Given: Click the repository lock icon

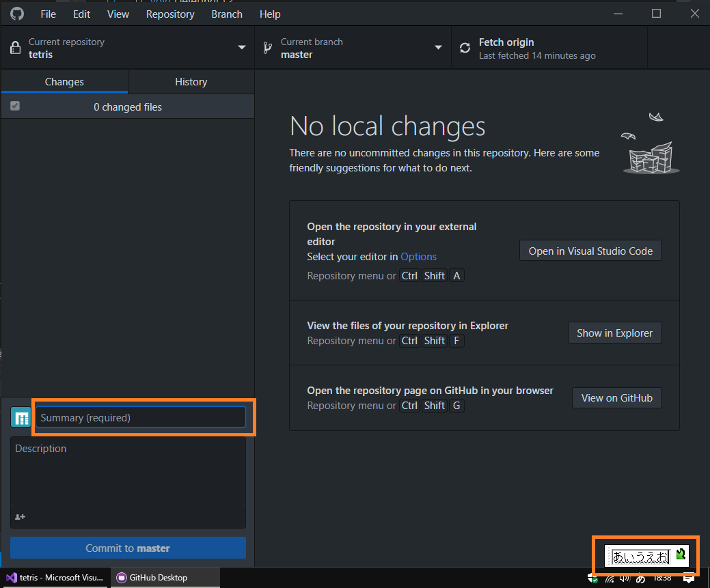Looking at the screenshot, I should 16,48.
